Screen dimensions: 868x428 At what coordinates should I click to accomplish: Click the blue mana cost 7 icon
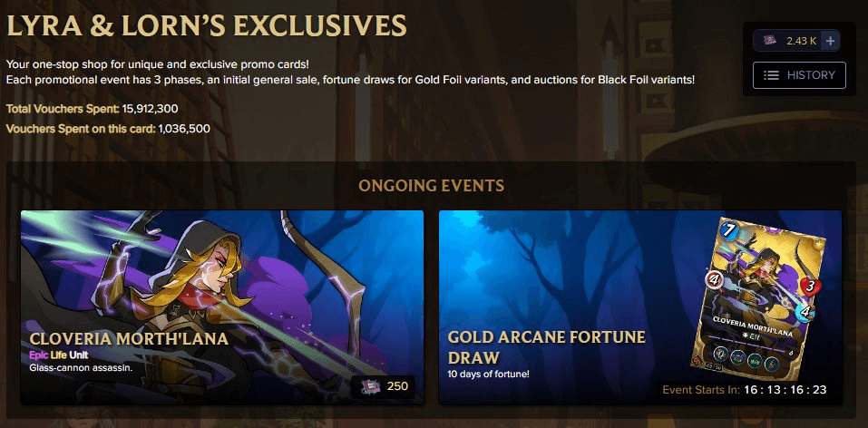729,230
